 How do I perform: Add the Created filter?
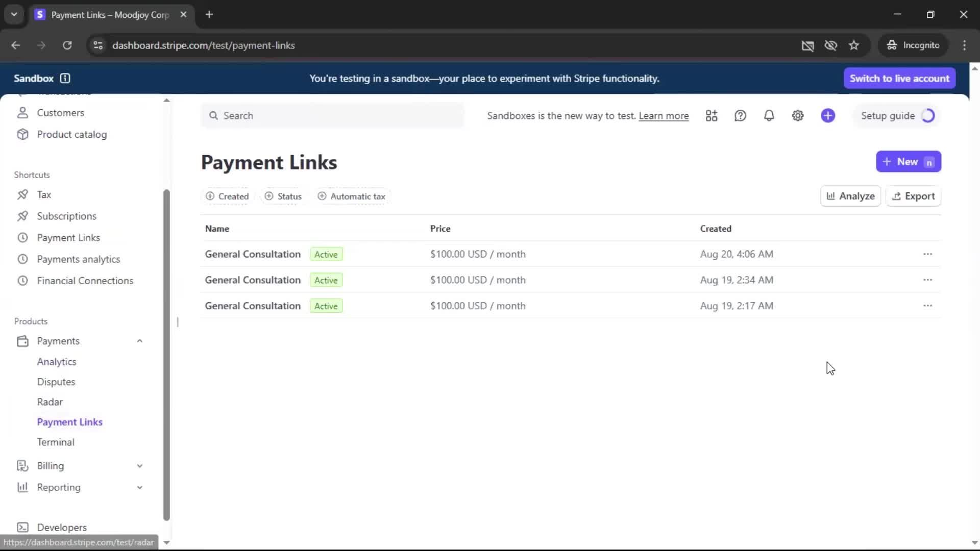point(227,196)
